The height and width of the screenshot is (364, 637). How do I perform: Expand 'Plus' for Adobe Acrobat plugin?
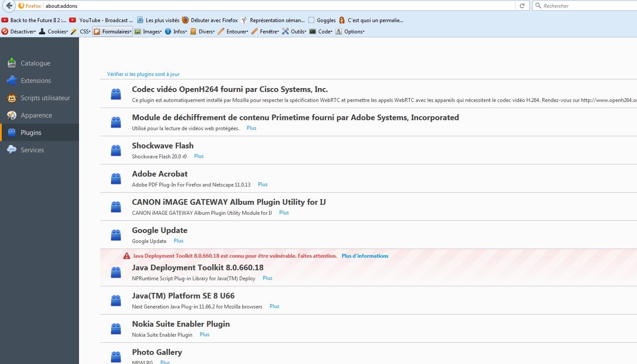[x=263, y=184]
